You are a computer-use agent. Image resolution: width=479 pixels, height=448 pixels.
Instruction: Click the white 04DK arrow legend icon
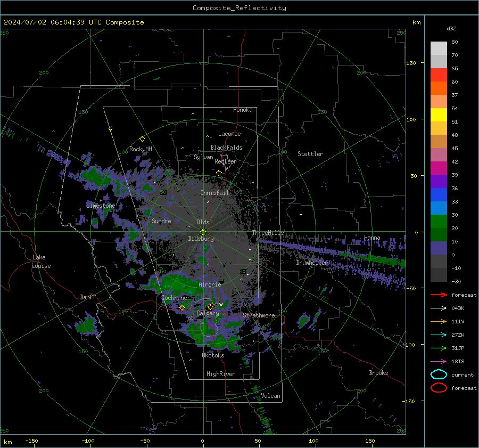click(x=439, y=308)
